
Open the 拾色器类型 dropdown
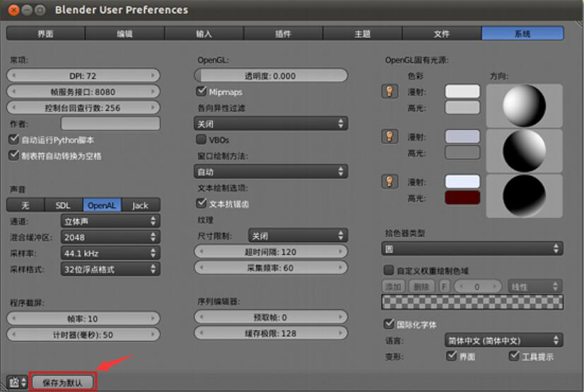click(x=472, y=249)
